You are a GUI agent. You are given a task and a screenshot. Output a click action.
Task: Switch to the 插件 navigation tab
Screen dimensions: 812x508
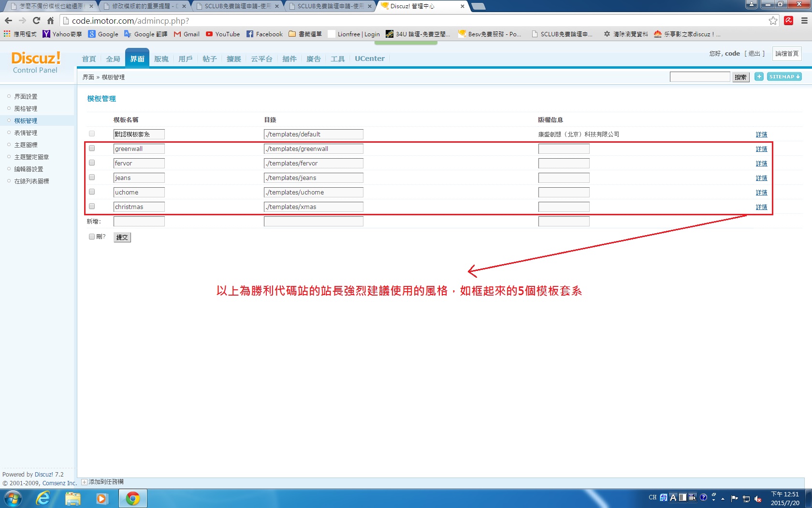[289, 59]
